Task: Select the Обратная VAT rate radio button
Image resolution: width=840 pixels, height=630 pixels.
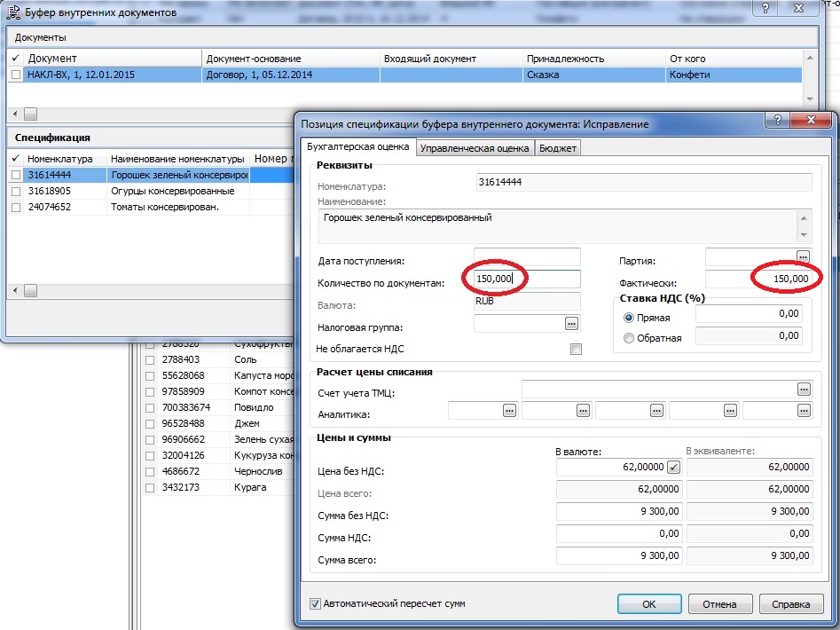Action: coord(629,337)
